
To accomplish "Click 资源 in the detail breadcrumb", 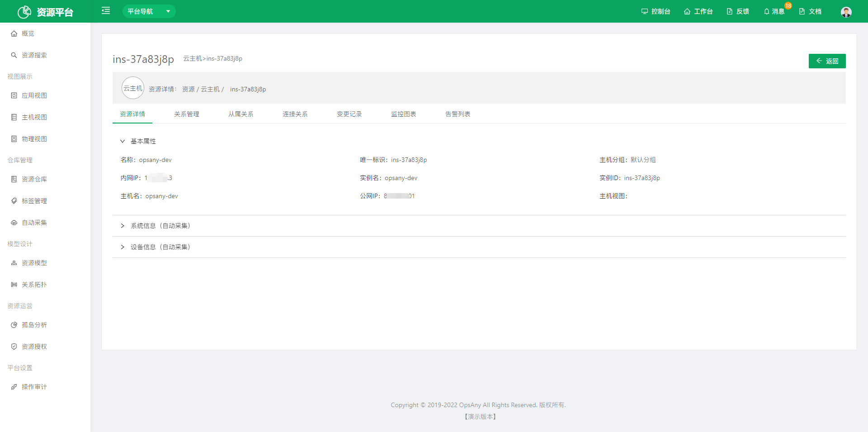I will 189,89.
